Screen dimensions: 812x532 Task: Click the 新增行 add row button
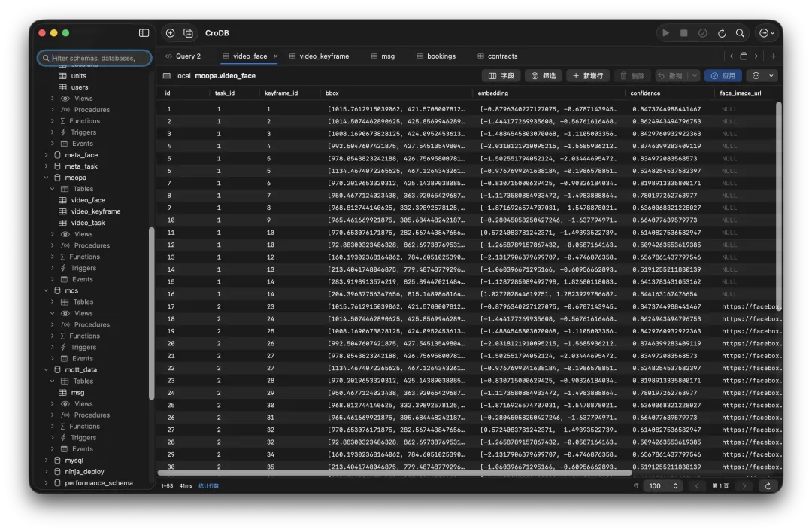click(x=588, y=76)
